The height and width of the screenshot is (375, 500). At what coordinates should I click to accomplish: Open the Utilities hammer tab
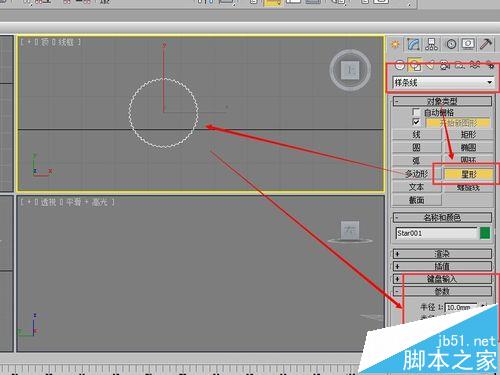(486, 44)
